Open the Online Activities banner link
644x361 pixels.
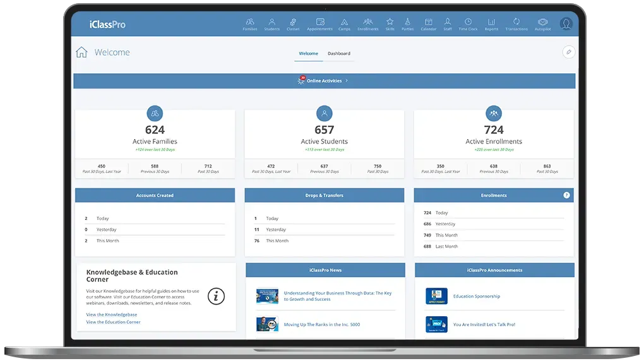[x=324, y=80]
